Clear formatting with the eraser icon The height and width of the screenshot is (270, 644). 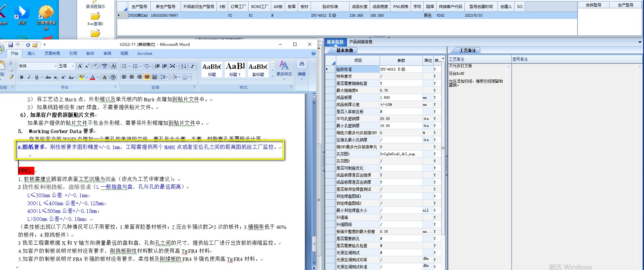coord(96,66)
